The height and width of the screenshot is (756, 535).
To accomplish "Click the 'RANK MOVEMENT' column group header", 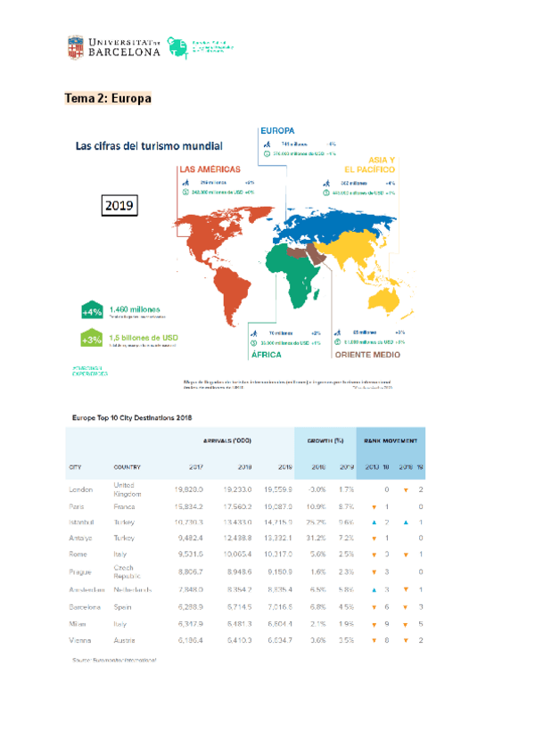I will point(391,440).
